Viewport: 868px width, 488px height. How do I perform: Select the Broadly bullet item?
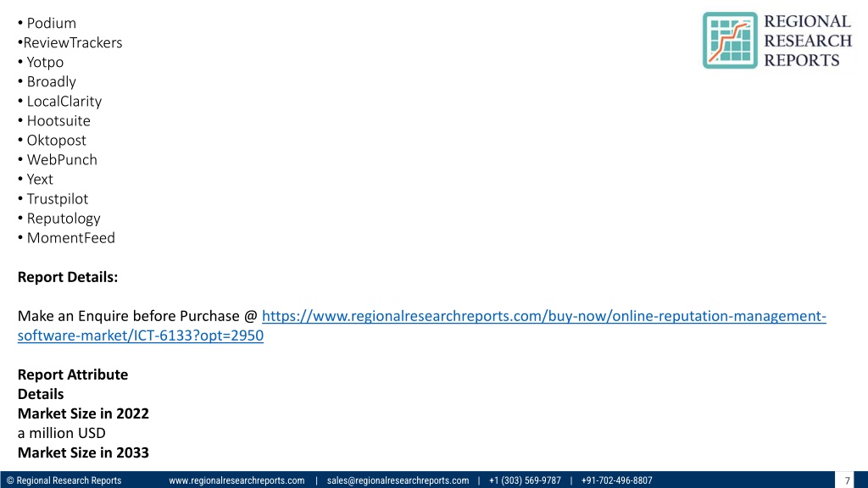[x=47, y=81]
